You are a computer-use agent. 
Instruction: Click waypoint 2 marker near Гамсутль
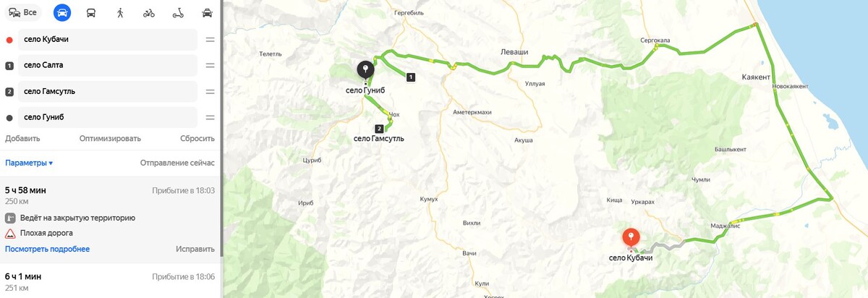(378, 129)
